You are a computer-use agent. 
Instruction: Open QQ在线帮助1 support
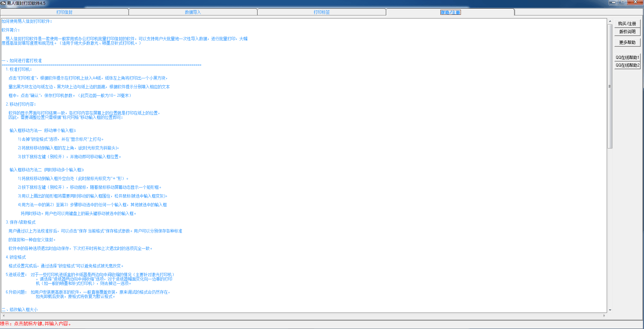627,57
